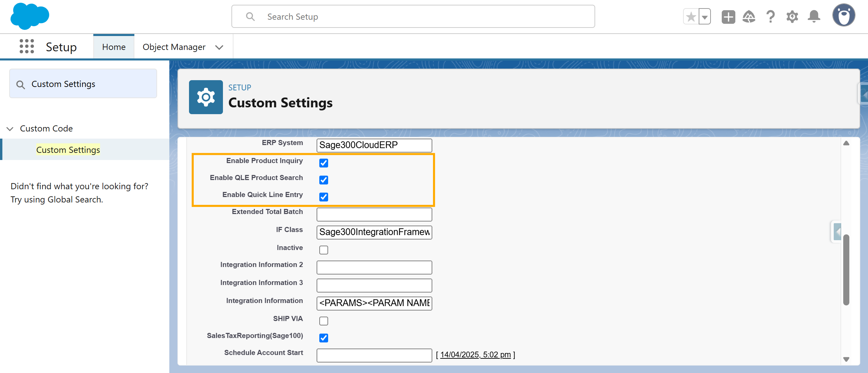Viewport: 868px width, 373px height.
Task: Click the Enable Product Inquiry label
Action: point(264,161)
